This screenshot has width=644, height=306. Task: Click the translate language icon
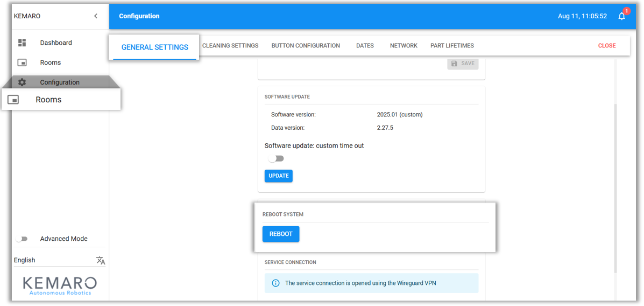101,260
